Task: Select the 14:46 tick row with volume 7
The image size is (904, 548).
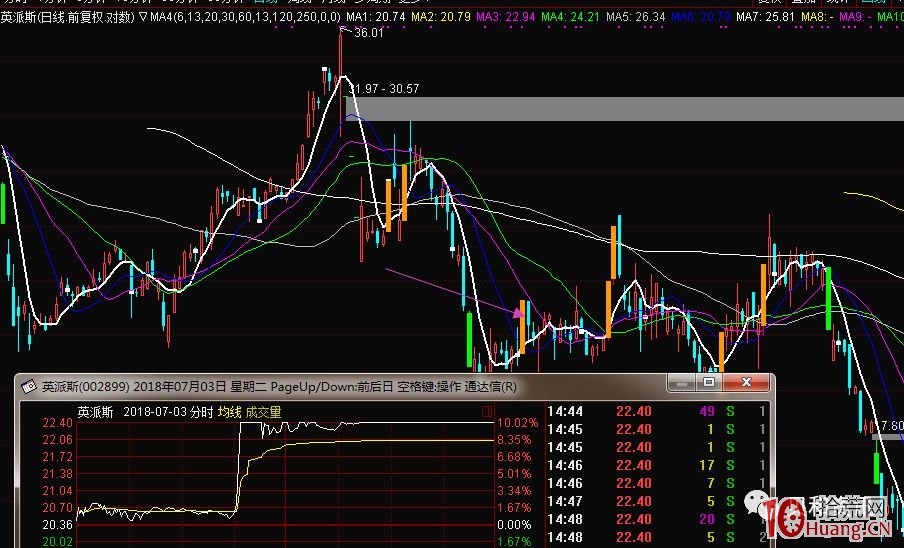Action: pos(657,483)
